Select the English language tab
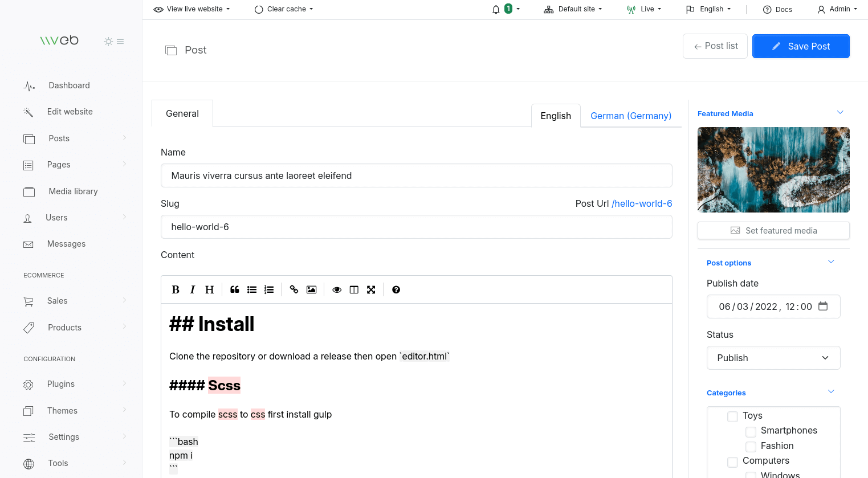868x478 pixels. [x=556, y=116]
